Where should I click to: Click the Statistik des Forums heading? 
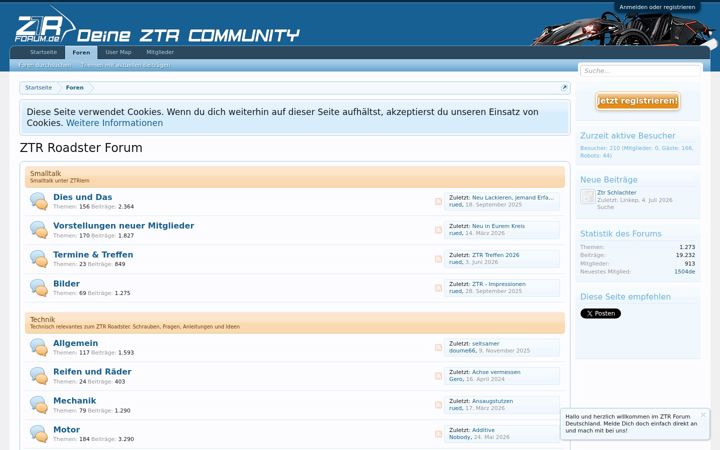tap(620, 234)
